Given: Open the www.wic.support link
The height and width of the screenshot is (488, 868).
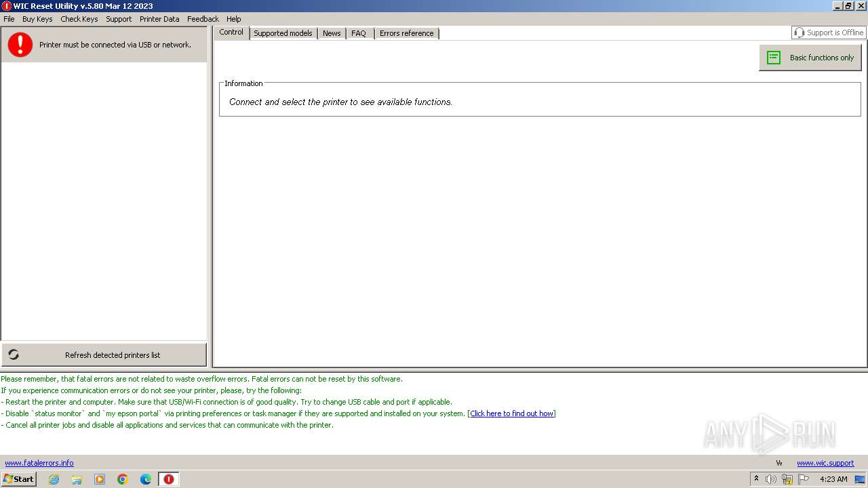Looking at the screenshot, I should (x=825, y=463).
